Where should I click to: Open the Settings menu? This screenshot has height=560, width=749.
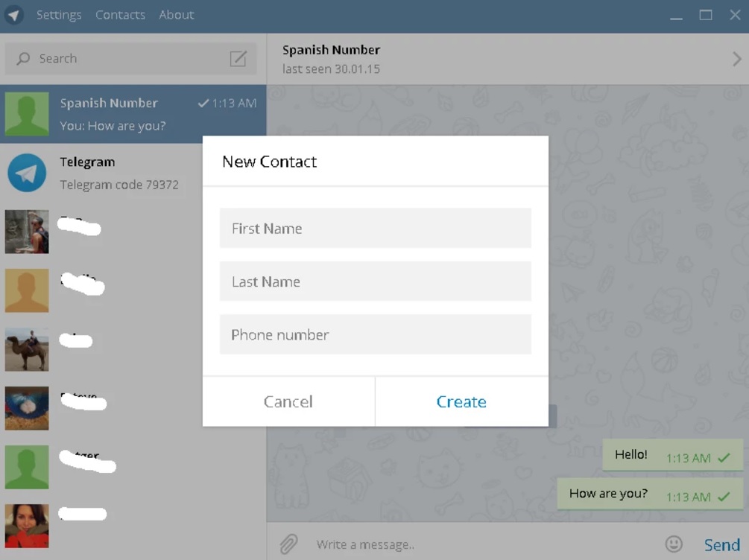coord(59,15)
